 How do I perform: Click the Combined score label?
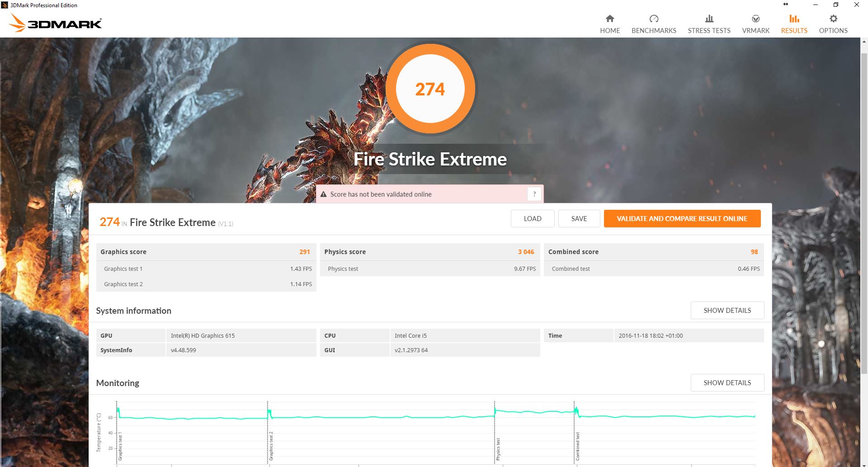573,252
